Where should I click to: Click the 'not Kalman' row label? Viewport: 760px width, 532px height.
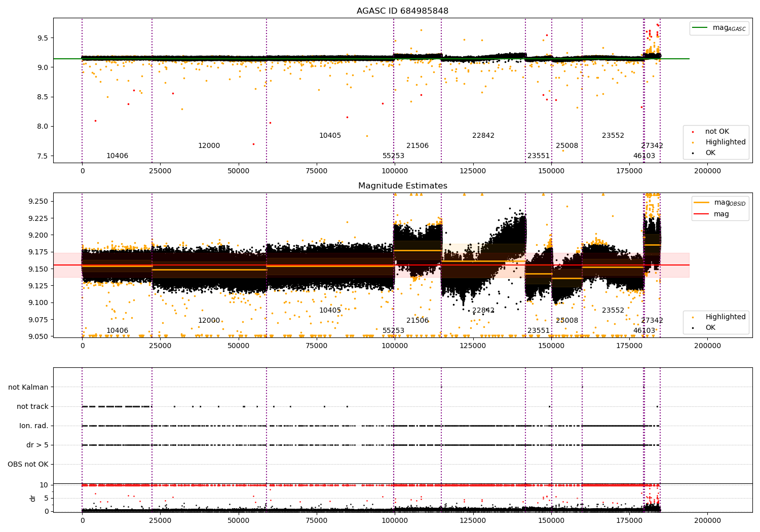(x=28, y=387)
